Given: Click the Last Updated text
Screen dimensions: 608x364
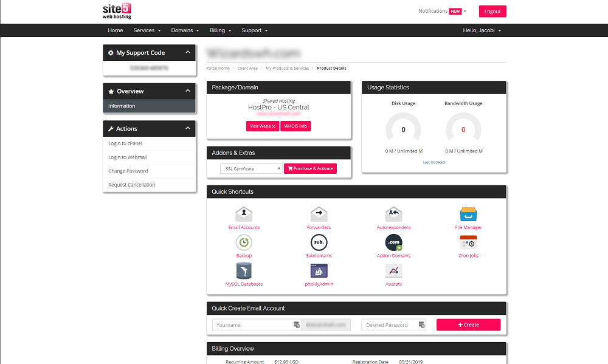Looking at the screenshot, I should tap(434, 162).
